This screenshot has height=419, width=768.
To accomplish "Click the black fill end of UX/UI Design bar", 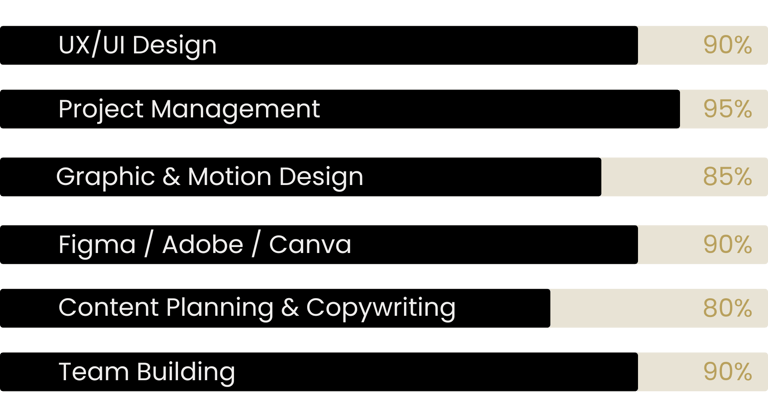I will coord(632,45).
